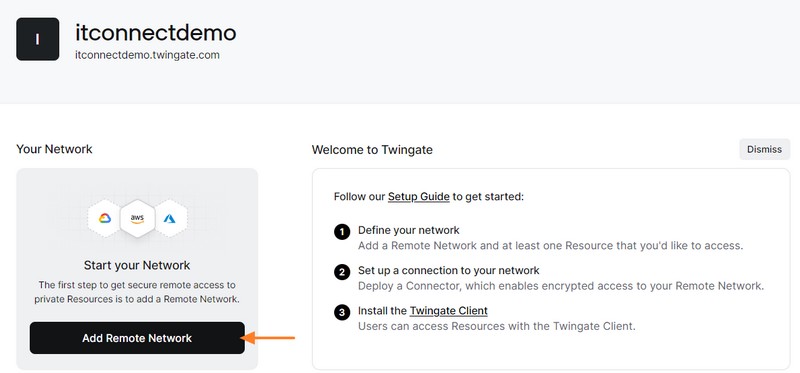800x373 pixels.
Task: Click the Deploy a Connector description text
Action: (561, 286)
